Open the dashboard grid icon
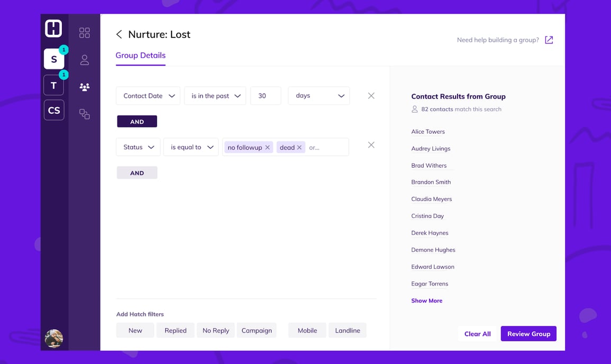 (x=84, y=32)
